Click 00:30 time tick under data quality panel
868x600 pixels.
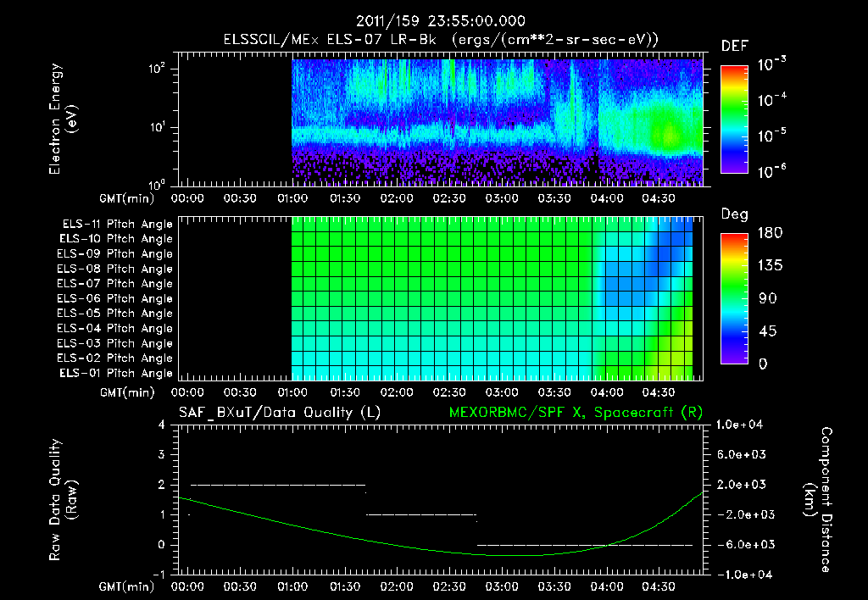click(240, 586)
